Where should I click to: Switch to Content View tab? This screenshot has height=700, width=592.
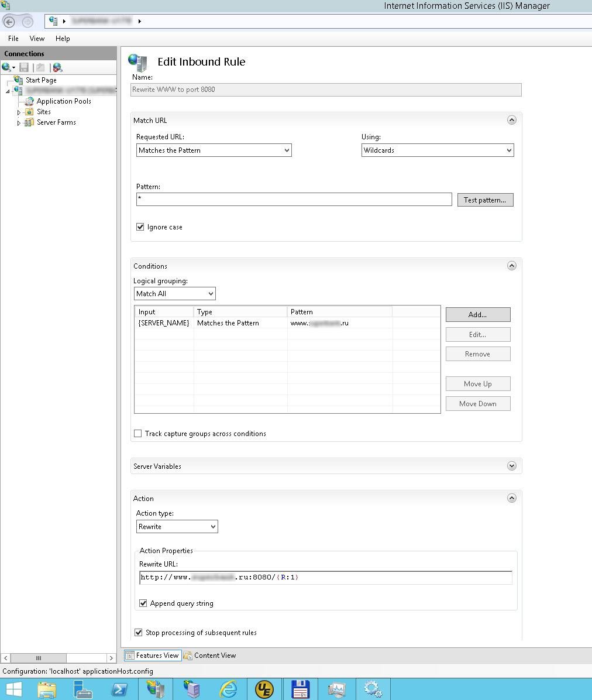[x=209, y=656]
